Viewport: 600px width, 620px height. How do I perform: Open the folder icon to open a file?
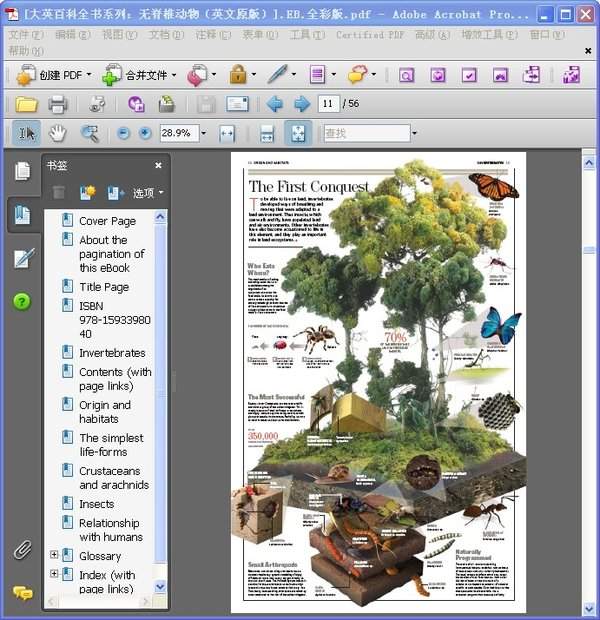[x=26, y=104]
